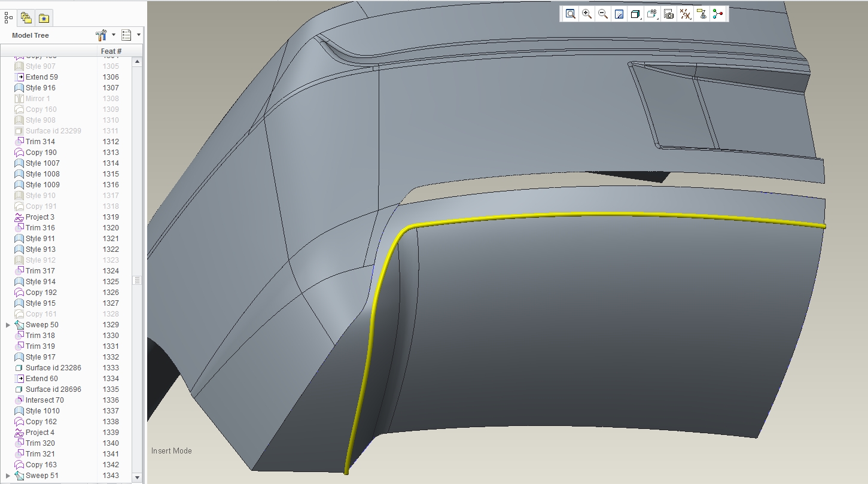This screenshot has height=484, width=868.
Task: Click the model tree scroll up arrow
Action: [137, 62]
